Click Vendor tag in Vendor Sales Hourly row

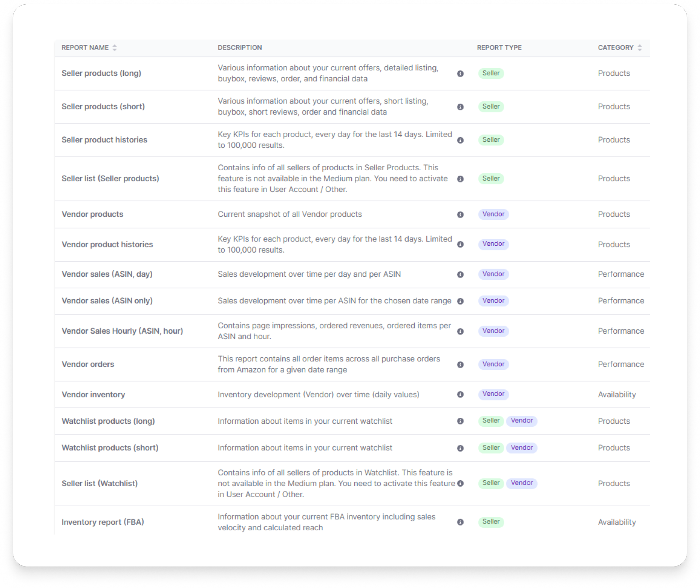click(494, 331)
